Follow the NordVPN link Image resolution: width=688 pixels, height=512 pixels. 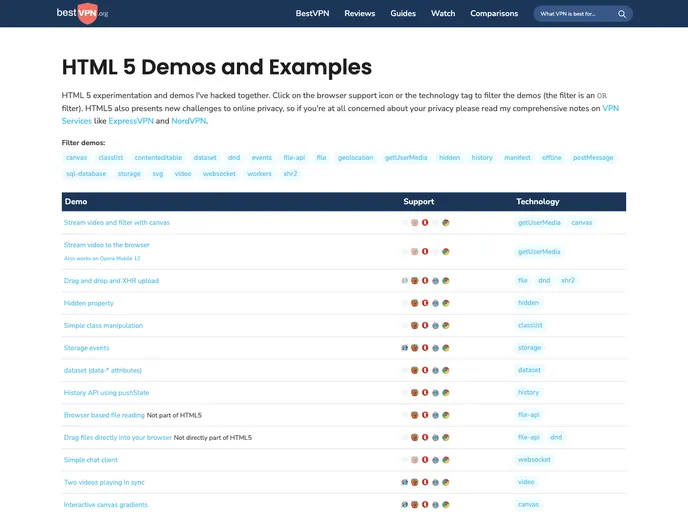click(188, 121)
